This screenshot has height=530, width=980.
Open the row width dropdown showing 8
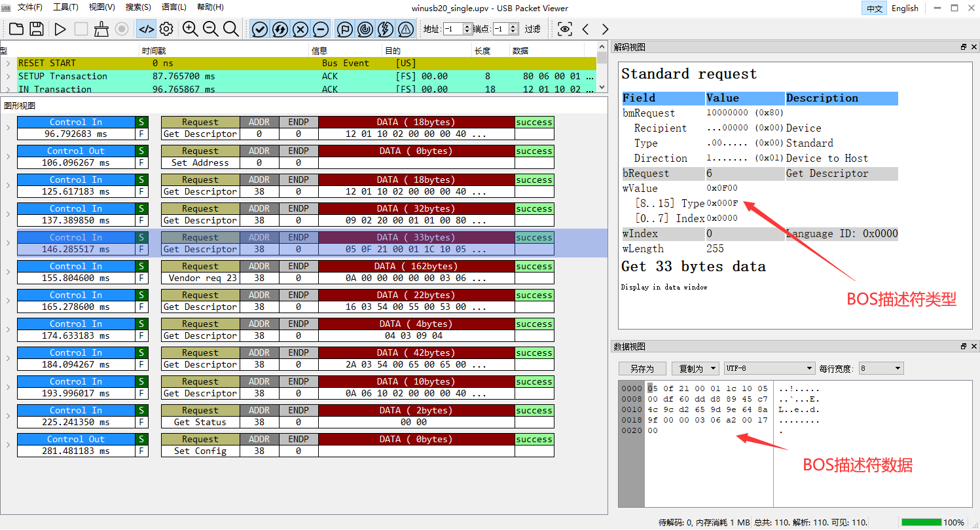pos(881,369)
